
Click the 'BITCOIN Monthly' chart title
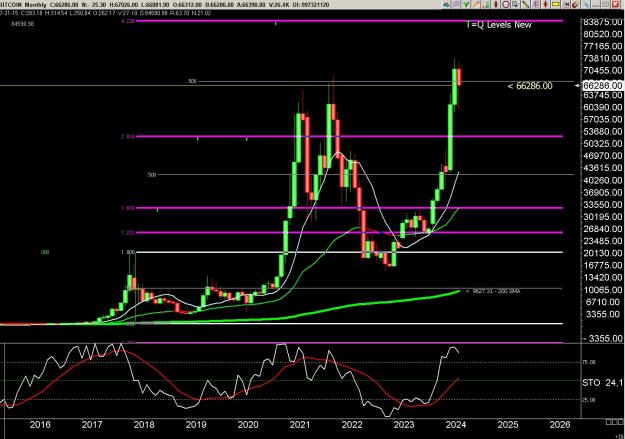tap(23, 5)
